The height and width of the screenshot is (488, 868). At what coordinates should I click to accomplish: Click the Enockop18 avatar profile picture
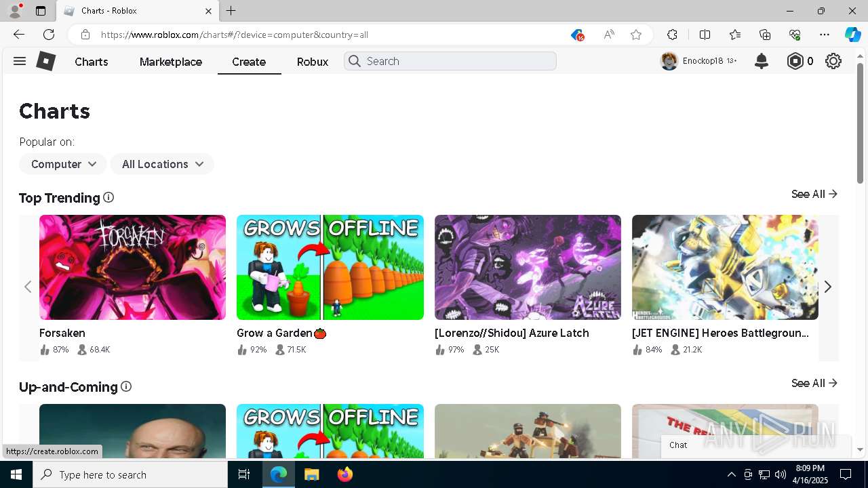pyautogui.click(x=669, y=61)
